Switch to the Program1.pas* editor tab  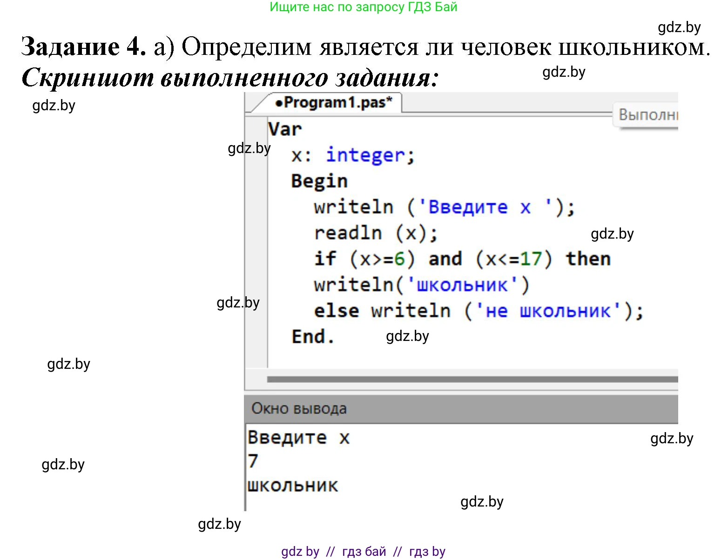click(x=335, y=103)
